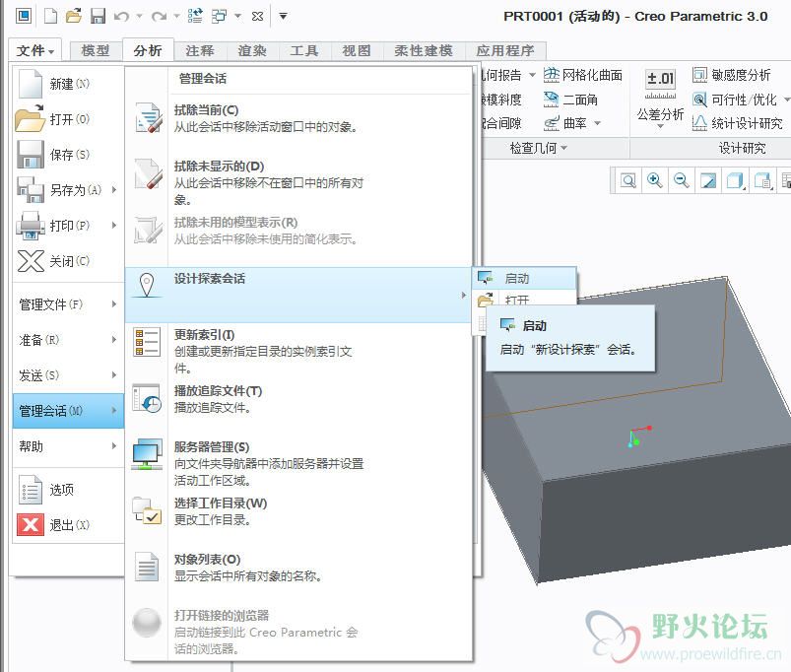Click 敏感度分析 in ribbon
791x672 pixels.
tap(731, 75)
